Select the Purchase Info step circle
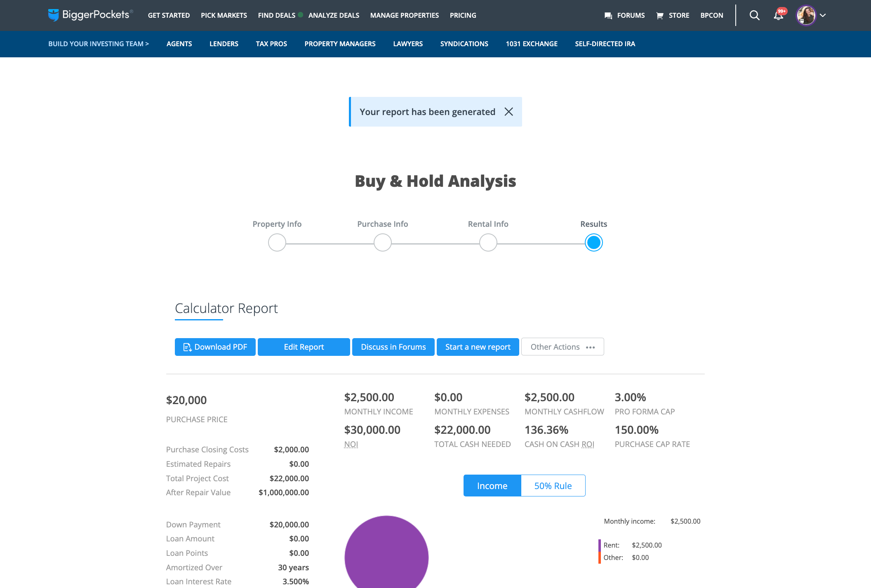Image resolution: width=871 pixels, height=588 pixels. (x=383, y=242)
